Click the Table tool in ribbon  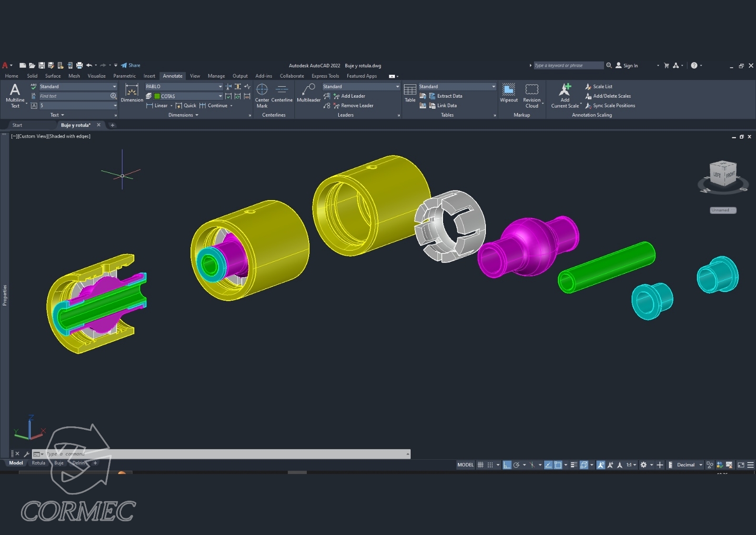click(410, 93)
